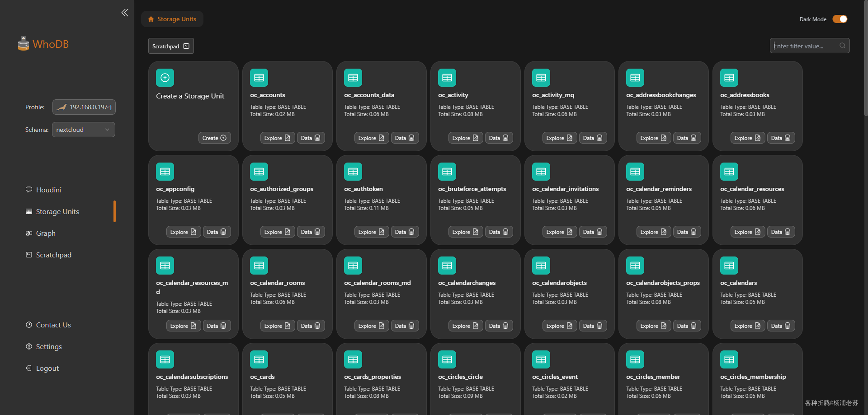Explore the oc_accounts table

pyautogui.click(x=278, y=138)
